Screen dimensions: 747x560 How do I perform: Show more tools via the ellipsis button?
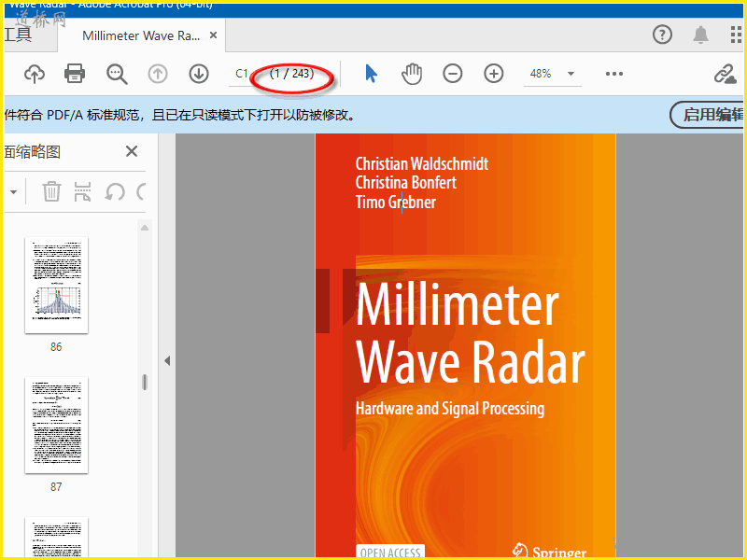tap(613, 74)
